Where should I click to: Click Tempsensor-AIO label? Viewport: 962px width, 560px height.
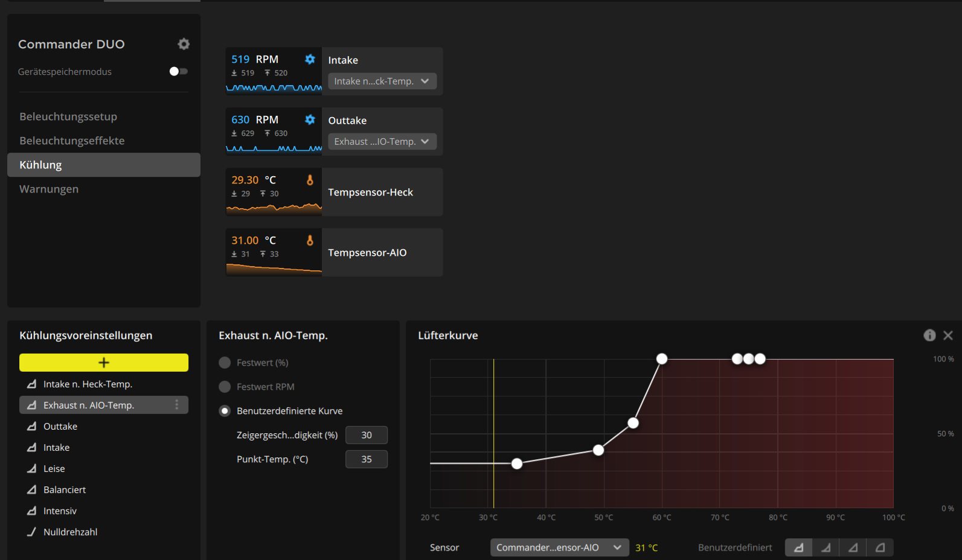pyautogui.click(x=367, y=252)
